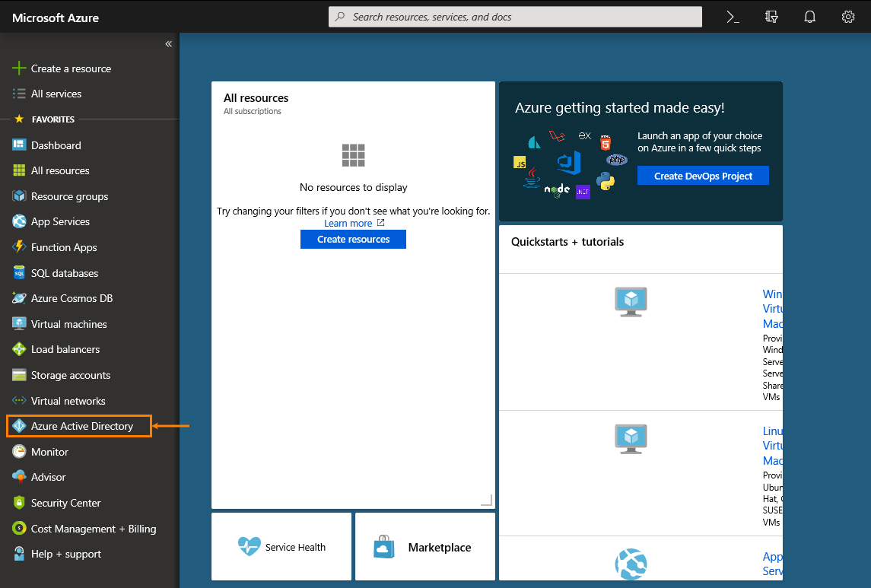Click the Azure Cosmos DB icon
Screen dimensions: 871x588
pos(19,298)
